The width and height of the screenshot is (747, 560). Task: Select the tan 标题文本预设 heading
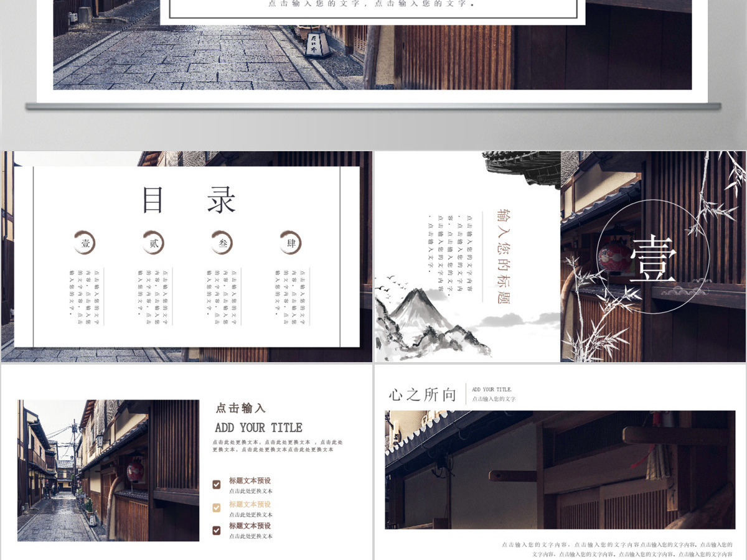coord(250,504)
